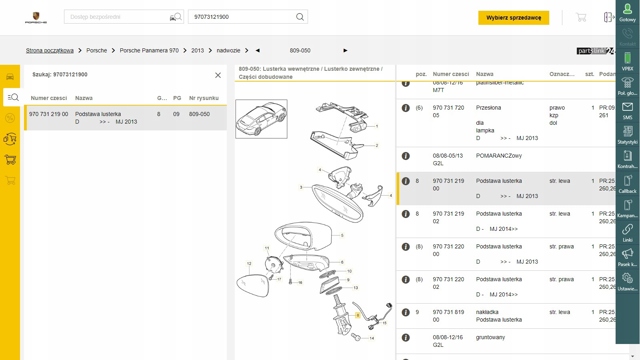Click the magnifier search icon

[x=300, y=17]
